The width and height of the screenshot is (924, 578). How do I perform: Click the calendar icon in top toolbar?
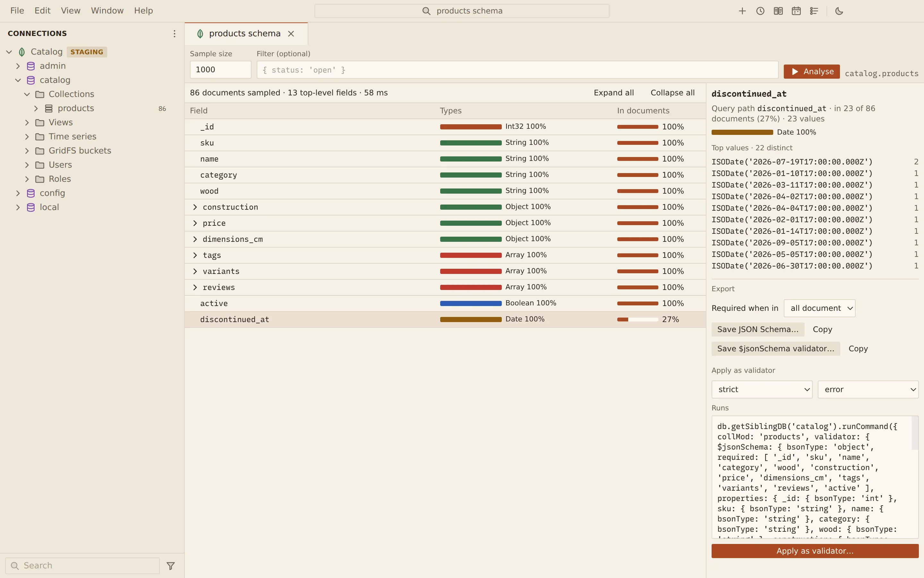(x=796, y=11)
